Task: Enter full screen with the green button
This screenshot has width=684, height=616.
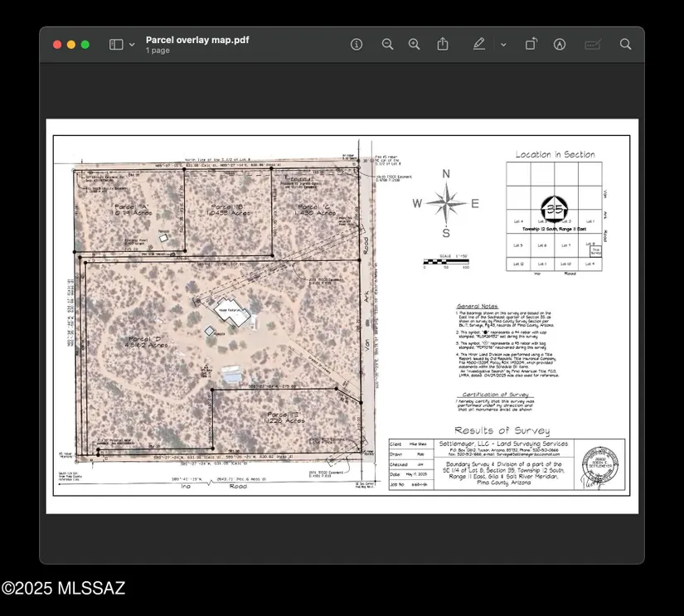Action: (x=85, y=45)
